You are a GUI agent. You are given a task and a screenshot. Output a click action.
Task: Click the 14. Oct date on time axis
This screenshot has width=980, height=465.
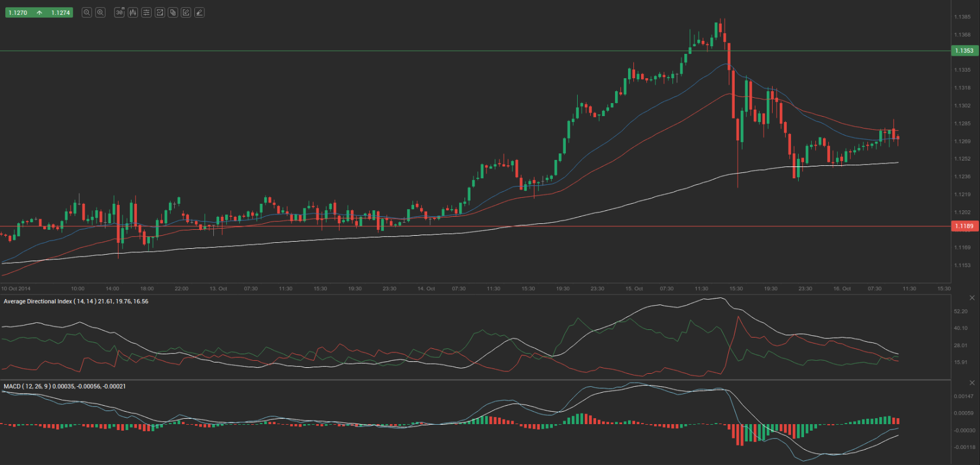coord(426,289)
